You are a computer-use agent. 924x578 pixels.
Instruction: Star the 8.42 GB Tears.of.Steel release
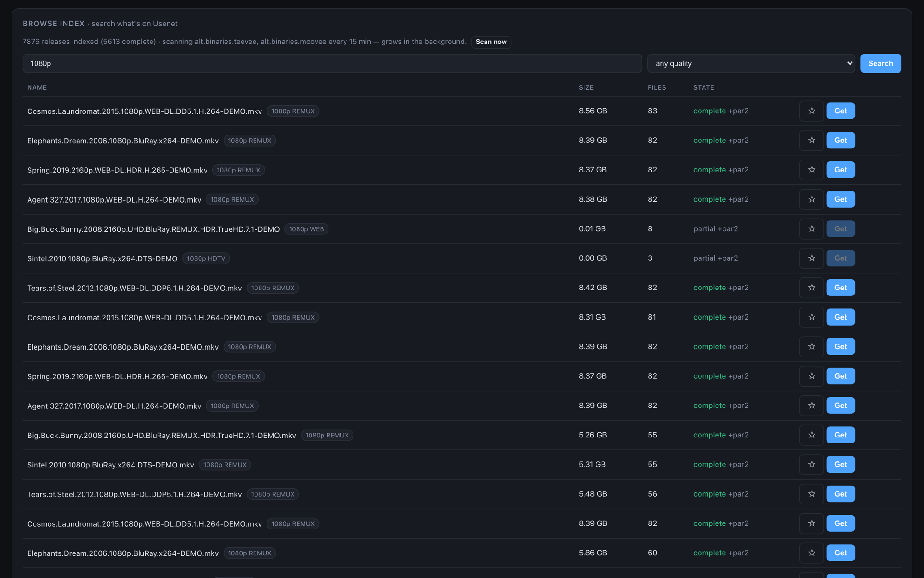click(811, 288)
